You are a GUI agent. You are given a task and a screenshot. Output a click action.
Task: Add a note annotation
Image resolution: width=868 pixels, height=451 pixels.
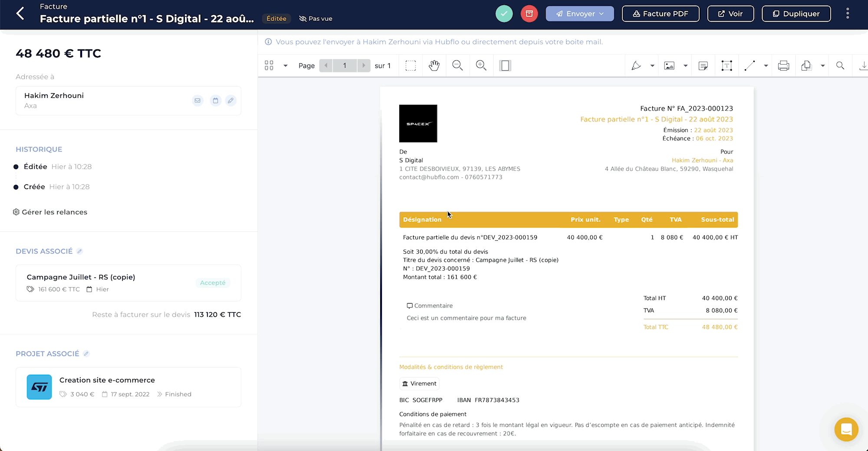coord(703,65)
